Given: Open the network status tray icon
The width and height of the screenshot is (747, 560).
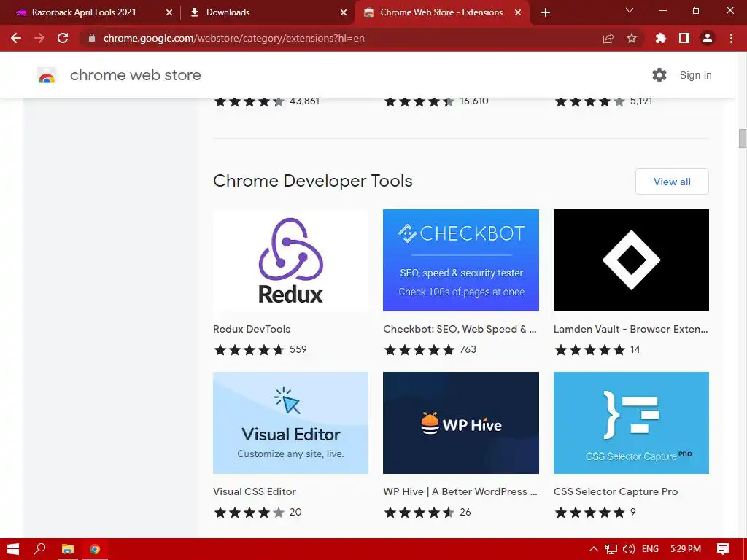Looking at the screenshot, I should click(611, 549).
